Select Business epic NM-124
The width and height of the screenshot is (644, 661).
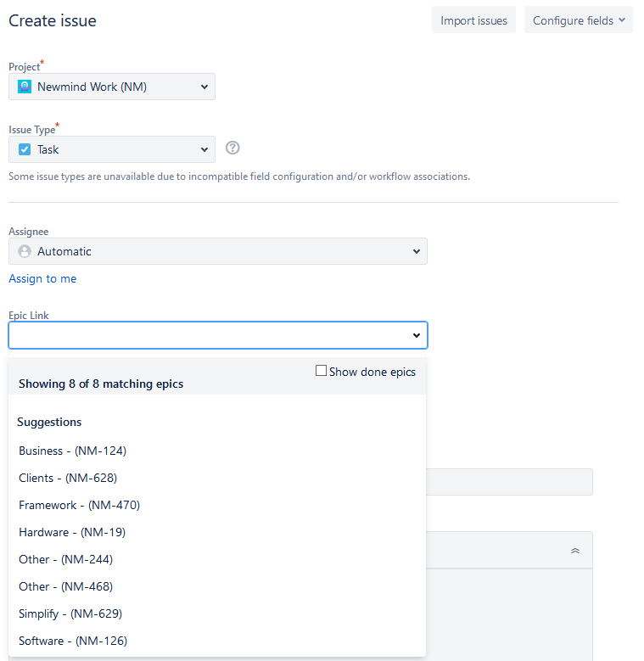tap(72, 451)
